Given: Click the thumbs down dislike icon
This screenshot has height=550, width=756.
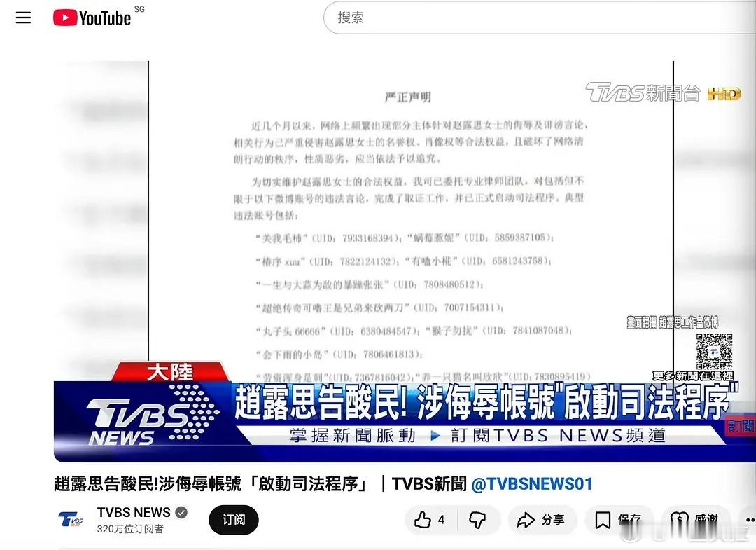Looking at the screenshot, I should pos(479,519).
